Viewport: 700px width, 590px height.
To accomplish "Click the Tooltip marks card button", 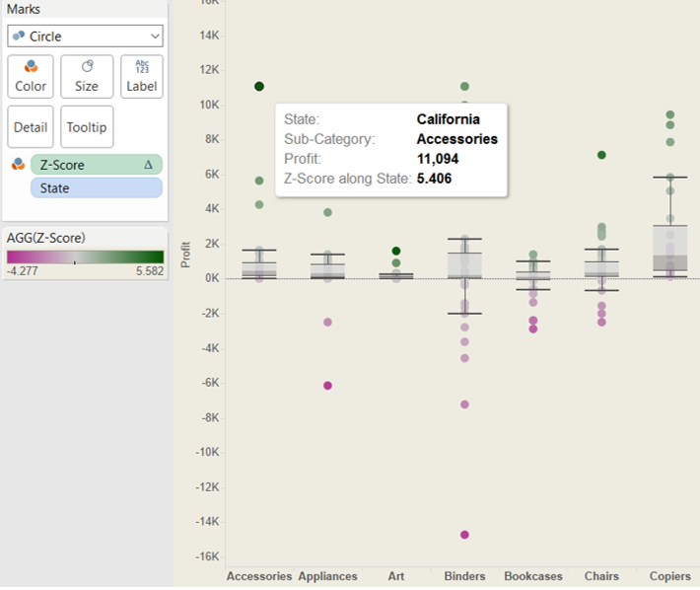I will pos(87,127).
